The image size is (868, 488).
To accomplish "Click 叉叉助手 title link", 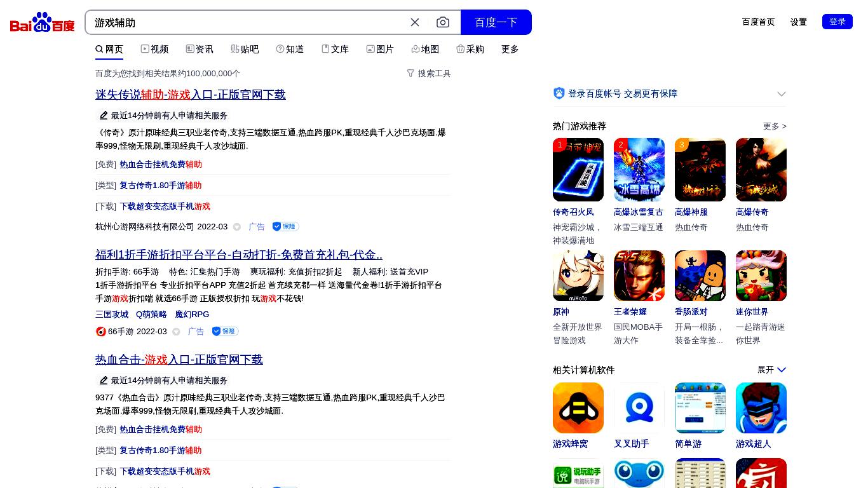I will pyautogui.click(x=632, y=444).
